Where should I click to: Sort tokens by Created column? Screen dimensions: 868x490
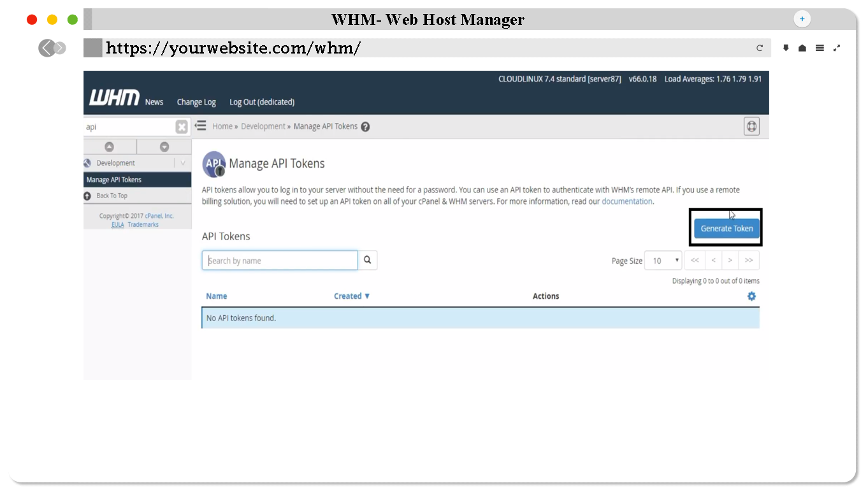point(352,296)
